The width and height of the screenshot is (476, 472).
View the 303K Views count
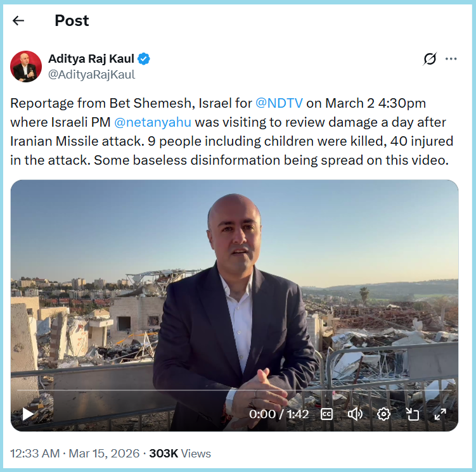tap(180, 454)
